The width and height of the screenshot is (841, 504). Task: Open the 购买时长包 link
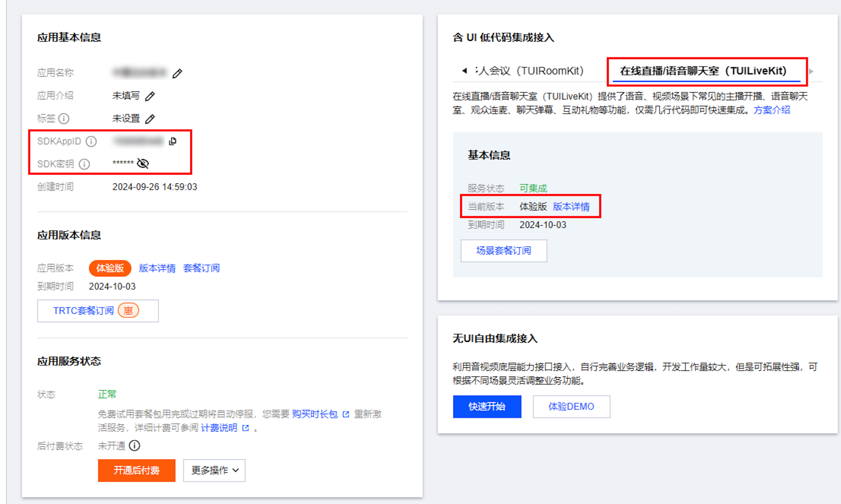pyautogui.click(x=315, y=414)
